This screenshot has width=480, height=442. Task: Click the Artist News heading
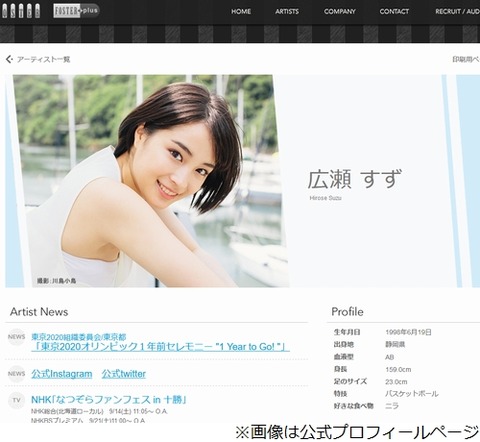coord(39,312)
